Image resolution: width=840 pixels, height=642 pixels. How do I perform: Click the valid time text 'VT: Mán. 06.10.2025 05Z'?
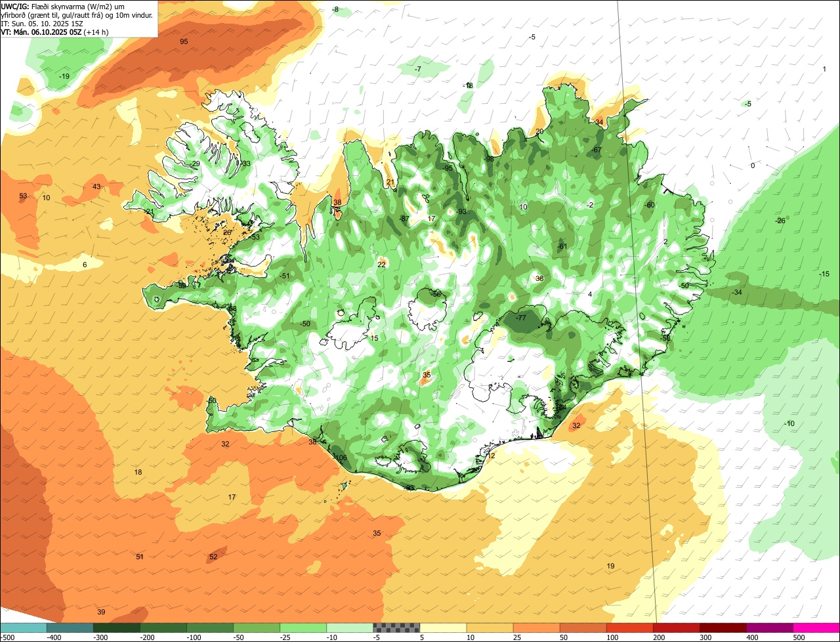click(41, 32)
